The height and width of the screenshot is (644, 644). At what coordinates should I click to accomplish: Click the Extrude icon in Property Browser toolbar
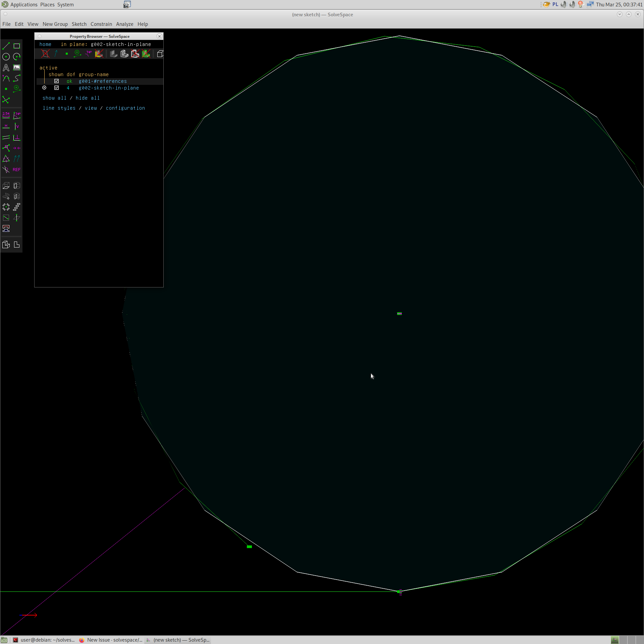tap(113, 54)
